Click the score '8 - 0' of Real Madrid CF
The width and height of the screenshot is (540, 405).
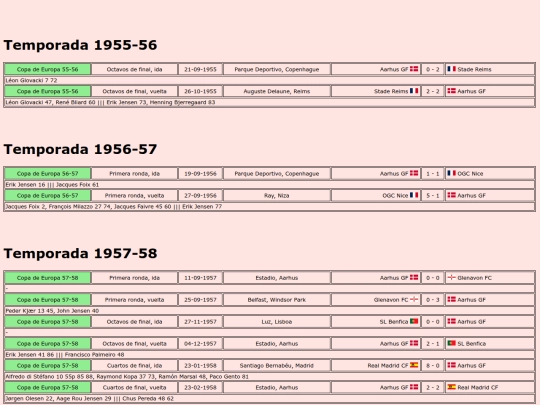(433, 365)
